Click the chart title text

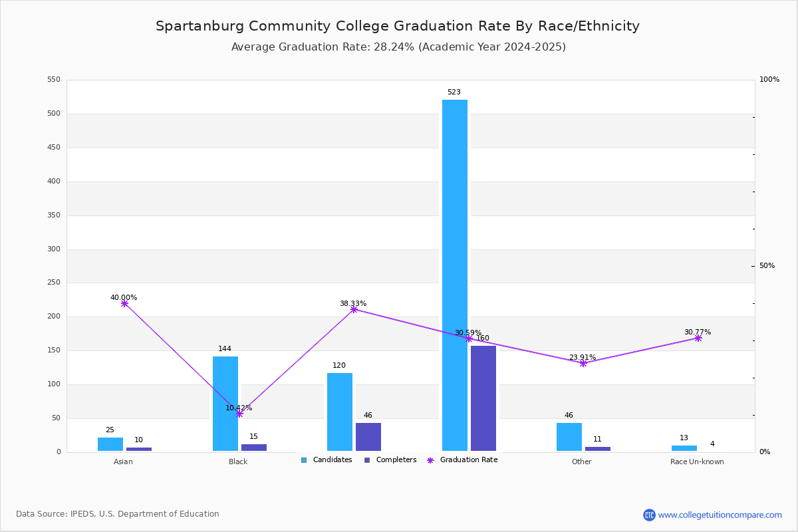(398, 26)
